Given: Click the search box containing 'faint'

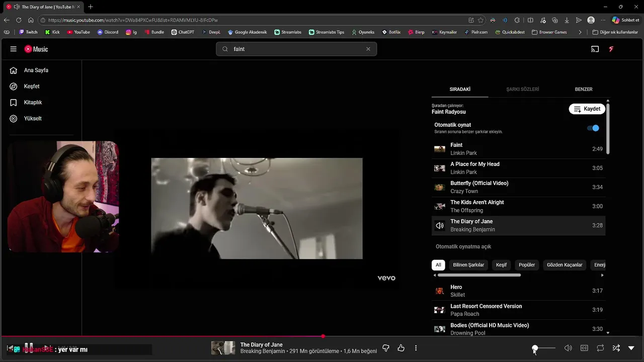Looking at the screenshot, I should 296,49.
